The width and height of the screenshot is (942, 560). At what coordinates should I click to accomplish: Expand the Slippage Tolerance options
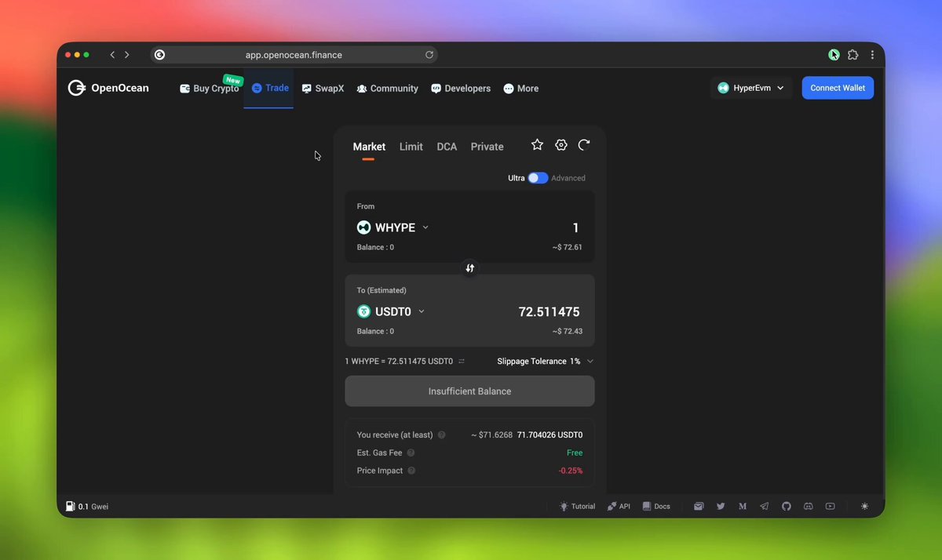tap(546, 362)
